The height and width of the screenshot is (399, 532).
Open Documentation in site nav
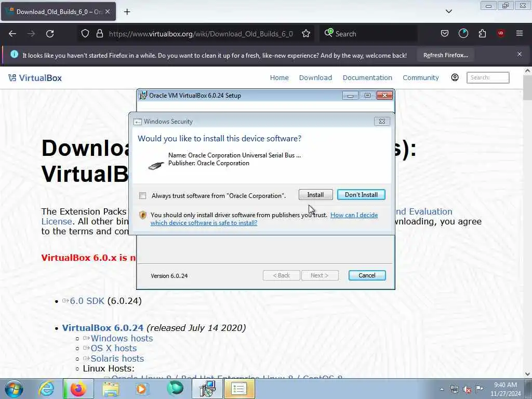coord(367,78)
